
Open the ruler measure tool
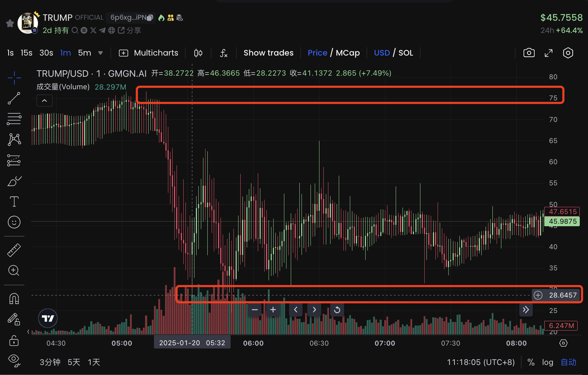point(14,250)
